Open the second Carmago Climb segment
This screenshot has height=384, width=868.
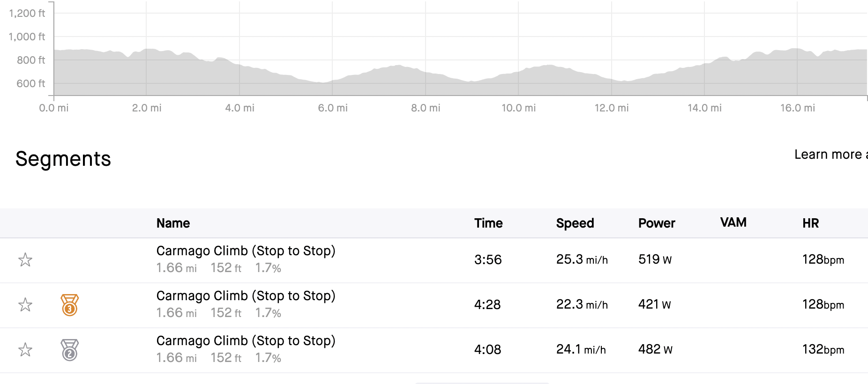[x=246, y=296]
